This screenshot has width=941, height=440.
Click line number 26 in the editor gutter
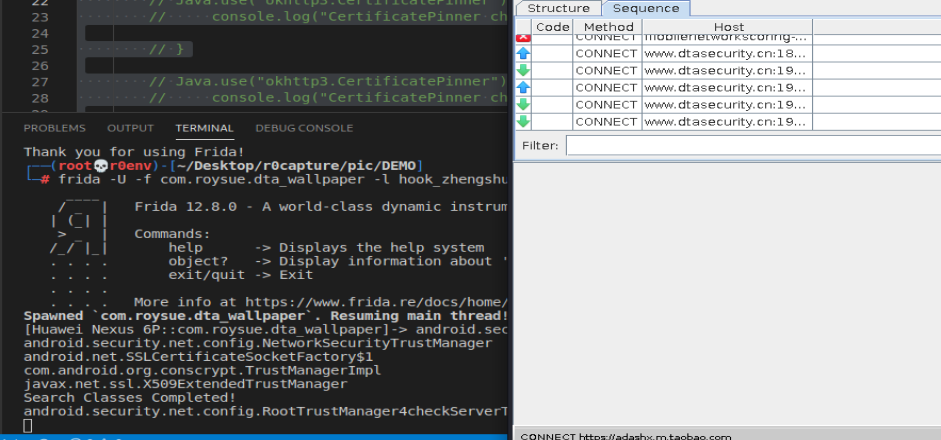tap(40, 65)
